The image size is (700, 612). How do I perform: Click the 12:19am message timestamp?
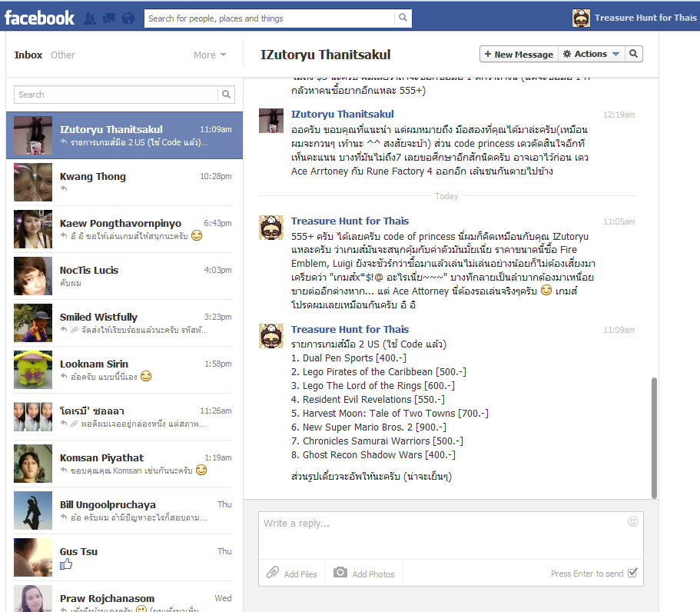(x=619, y=115)
